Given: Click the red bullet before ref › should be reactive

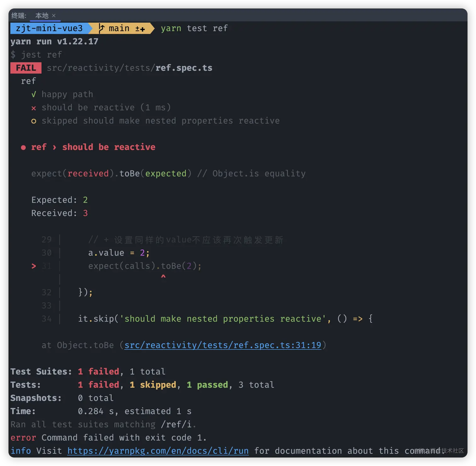Looking at the screenshot, I should [23, 147].
